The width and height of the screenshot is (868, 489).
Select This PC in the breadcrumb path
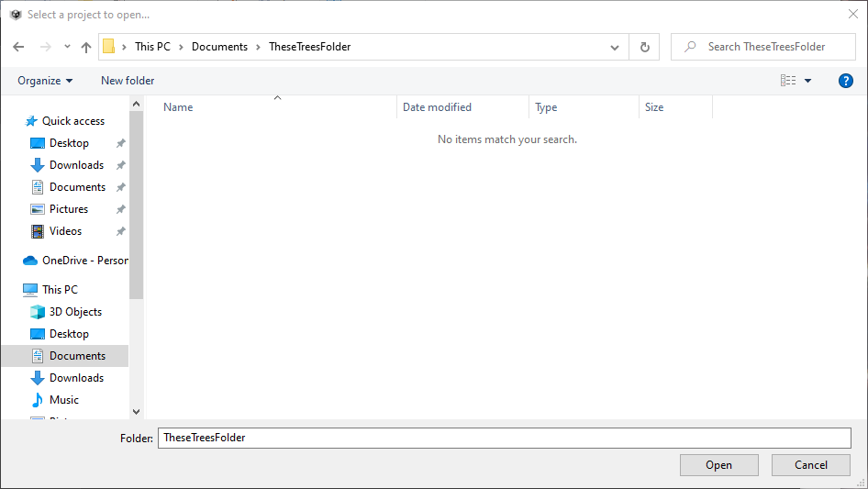pos(153,47)
